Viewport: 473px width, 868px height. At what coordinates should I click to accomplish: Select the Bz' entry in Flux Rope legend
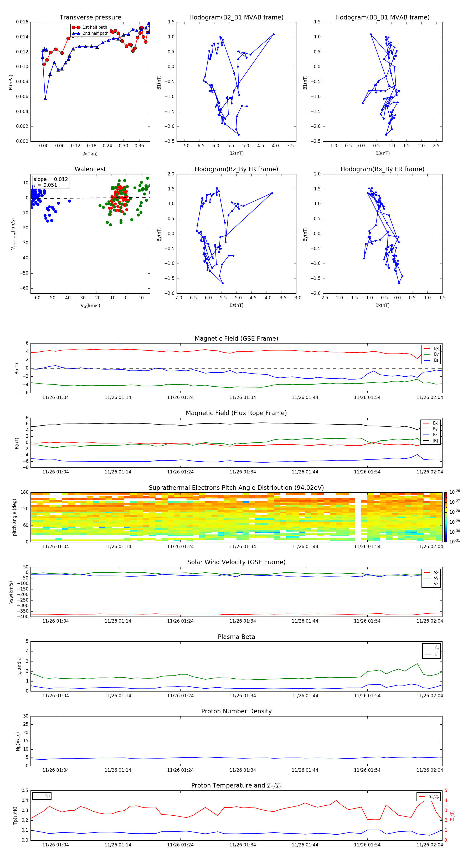pyautogui.click(x=431, y=435)
